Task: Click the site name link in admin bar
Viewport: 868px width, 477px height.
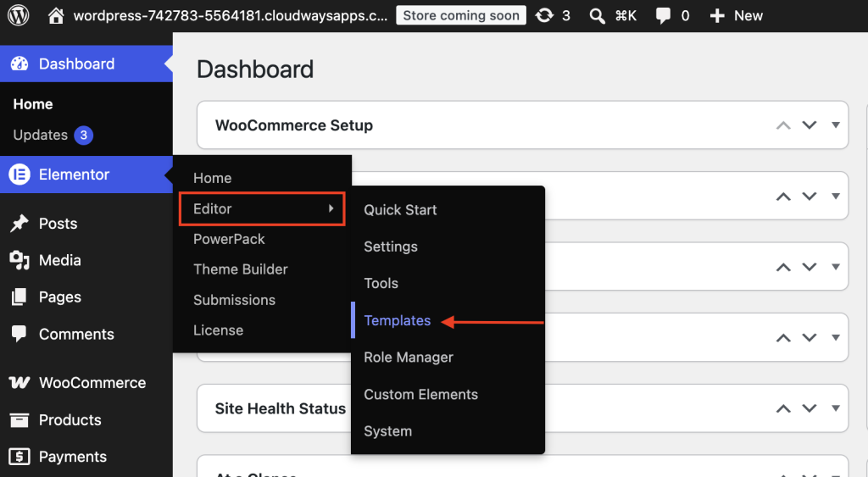Action: coord(231,15)
